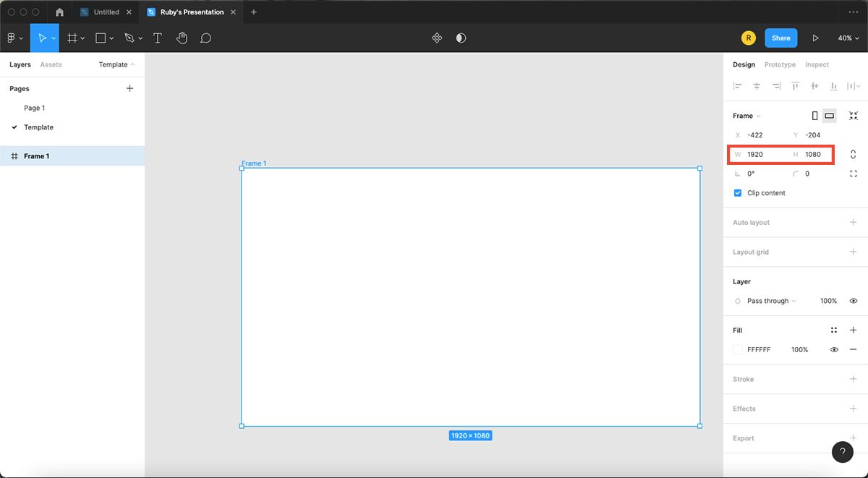
Task: Activate the Hand tool
Action: click(x=182, y=38)
